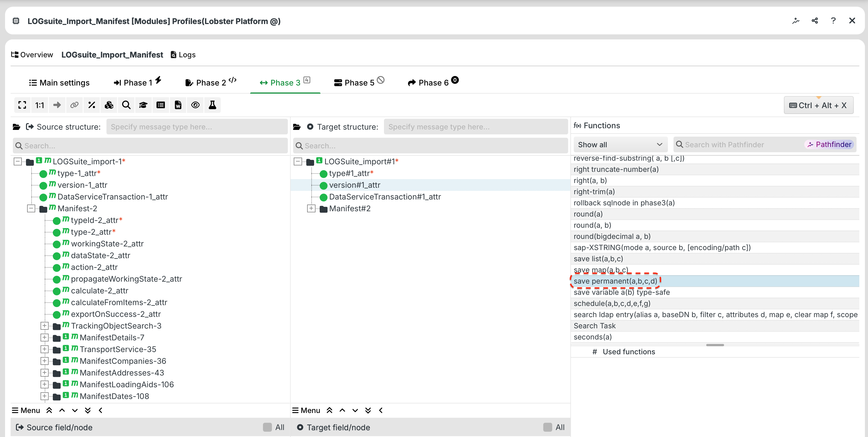Switch to the Phase 2 tab
Image resolution: width=868 pixels, height=437 pixels.
[x=211, y=82]
